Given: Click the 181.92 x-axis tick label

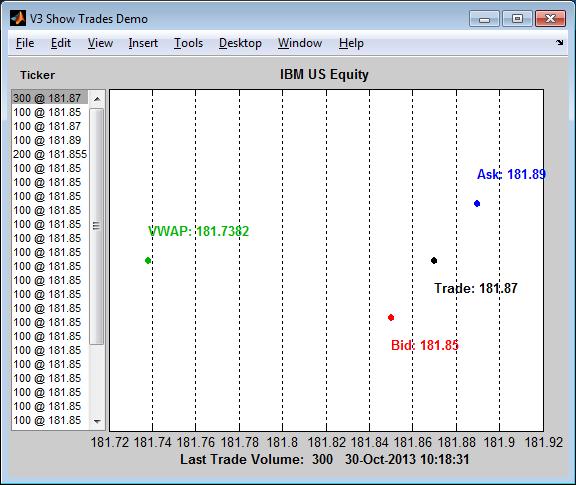Looking at the screenshot, I should point(544,442).
